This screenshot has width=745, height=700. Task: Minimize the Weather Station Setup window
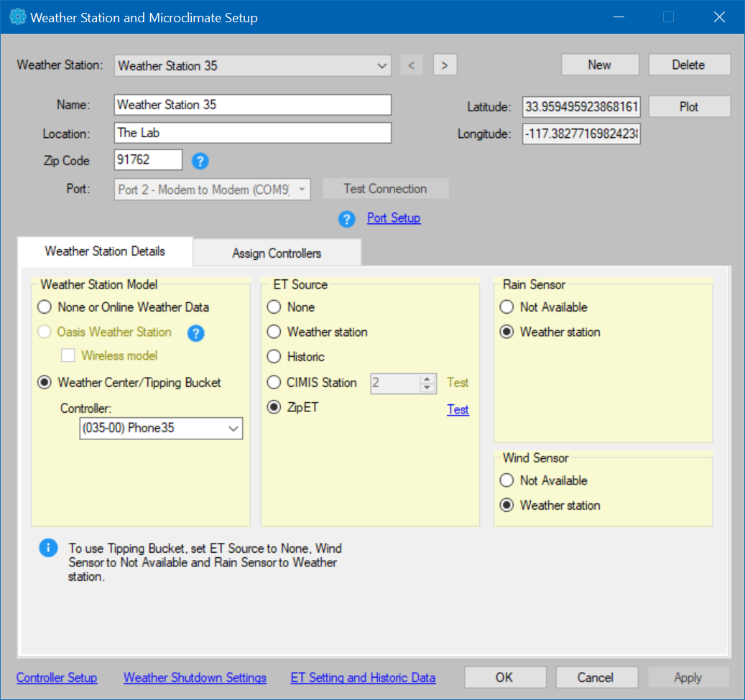(x=619, y=17)
